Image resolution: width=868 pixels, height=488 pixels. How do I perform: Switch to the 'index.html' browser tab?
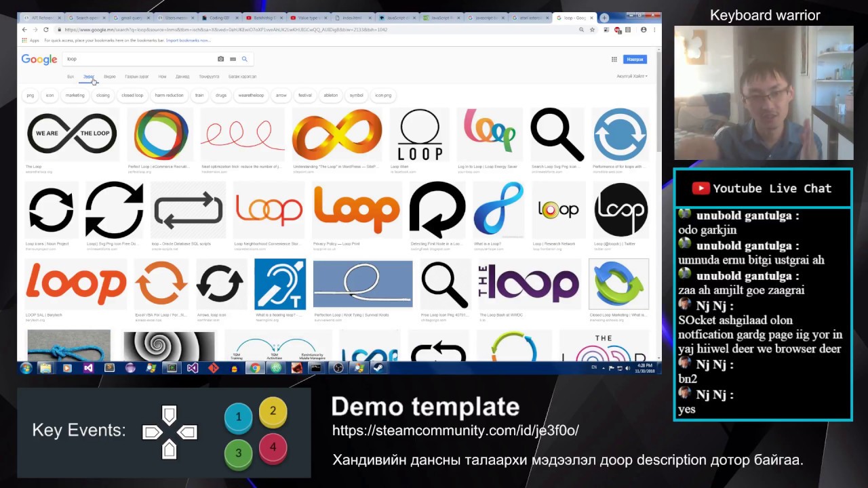click(354, 18)
